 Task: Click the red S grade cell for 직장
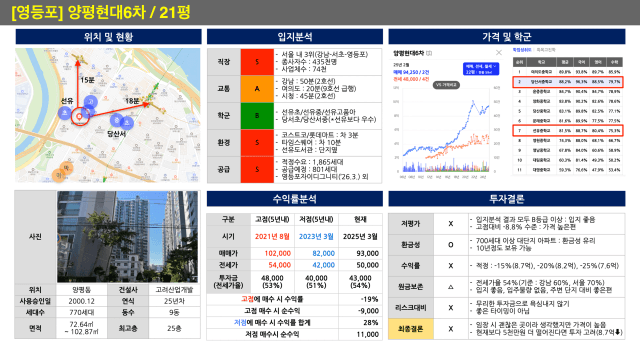pos(257,62)
